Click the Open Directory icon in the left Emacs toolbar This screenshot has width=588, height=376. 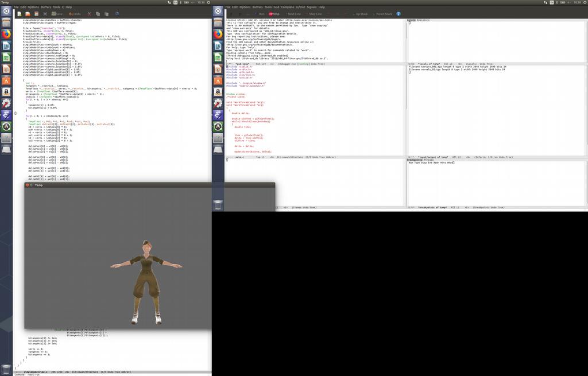(x=36, y=14)
